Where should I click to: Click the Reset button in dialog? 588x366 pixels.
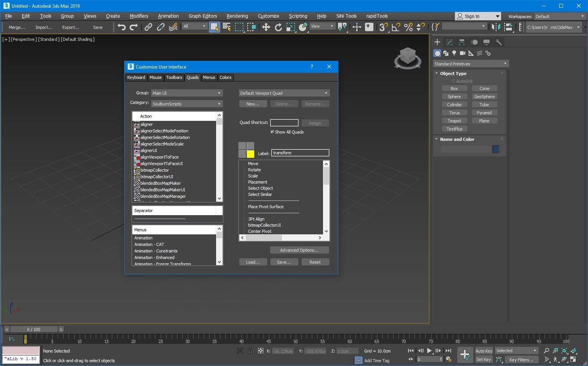315,262
